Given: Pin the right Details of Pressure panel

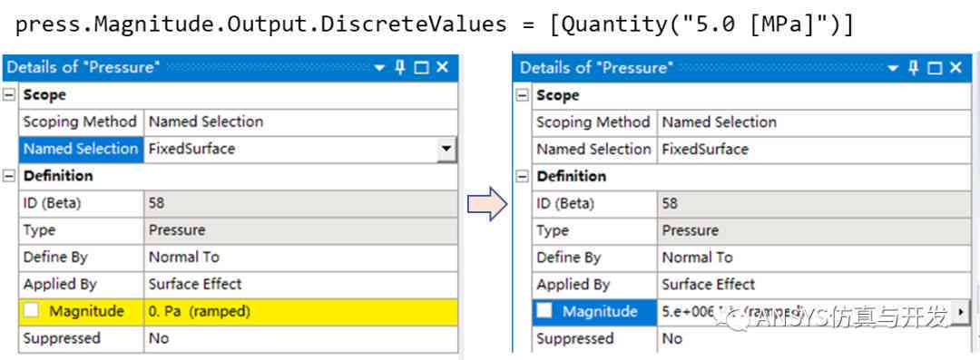Looking at the screenshot, I should point(913,68).
